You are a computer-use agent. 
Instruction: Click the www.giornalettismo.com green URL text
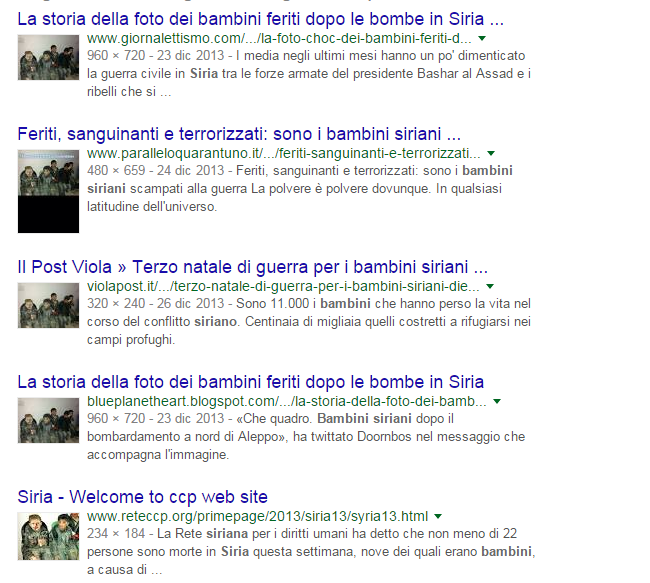coord(279,39)
